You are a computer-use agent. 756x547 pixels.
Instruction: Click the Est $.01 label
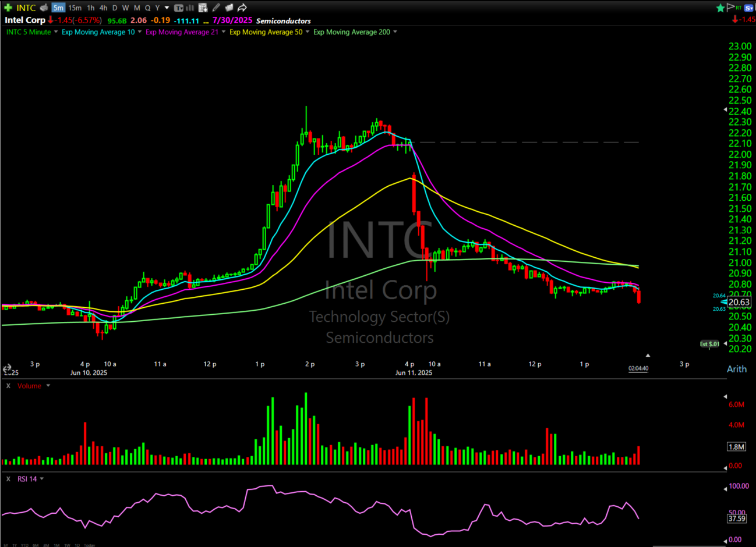[709, 344]
